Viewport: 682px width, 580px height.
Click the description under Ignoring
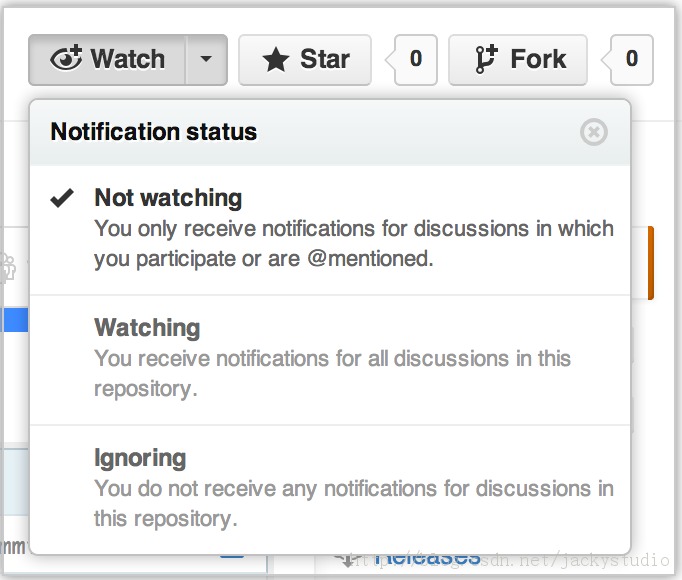354,503
